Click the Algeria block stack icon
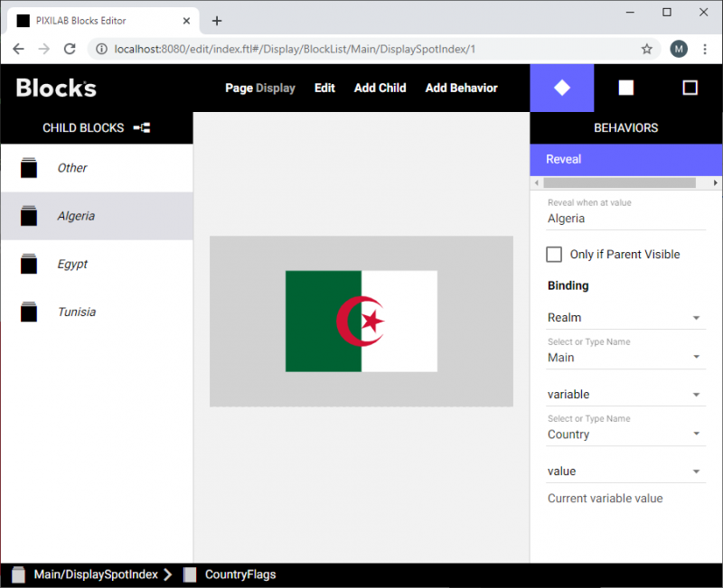Screen dimensions: 723x588 (x=29, y=216)
